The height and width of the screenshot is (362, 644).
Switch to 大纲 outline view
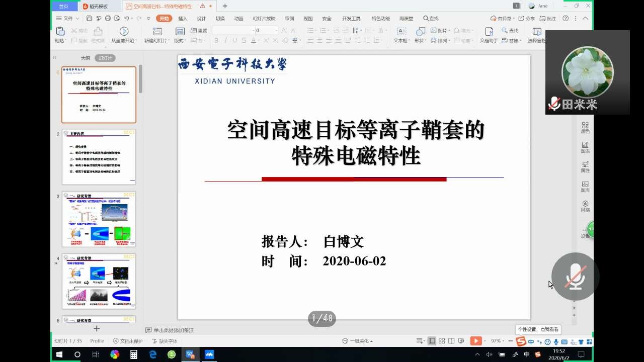point(86,58)
